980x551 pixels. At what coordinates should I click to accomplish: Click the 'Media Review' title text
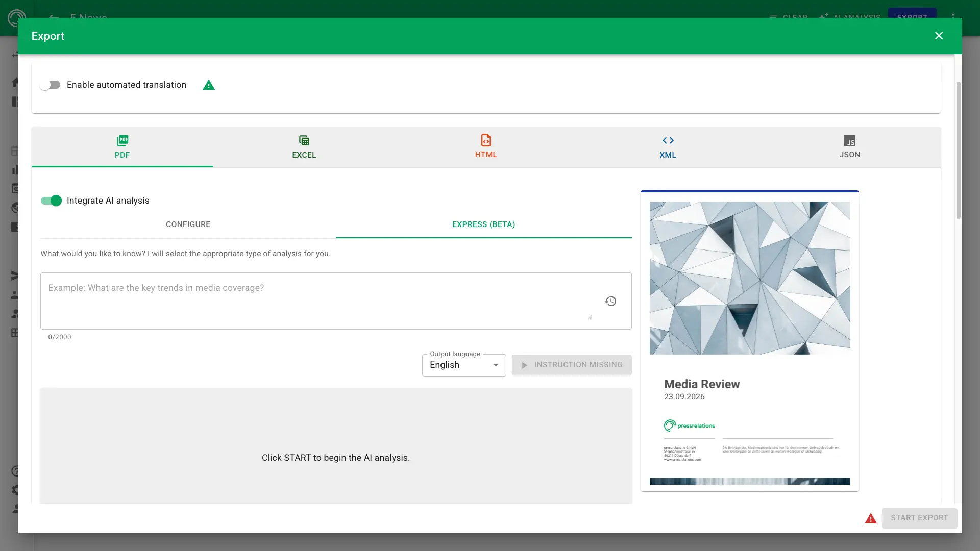coord(702,384)
